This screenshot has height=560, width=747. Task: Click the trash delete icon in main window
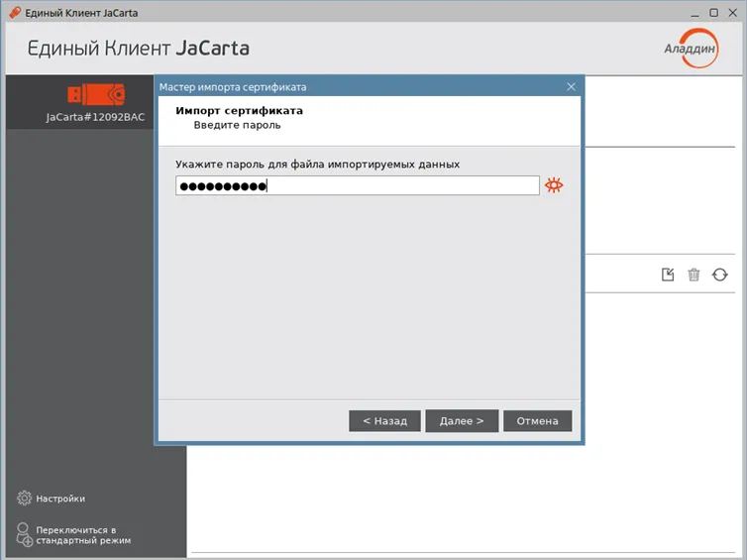[694, 275]
